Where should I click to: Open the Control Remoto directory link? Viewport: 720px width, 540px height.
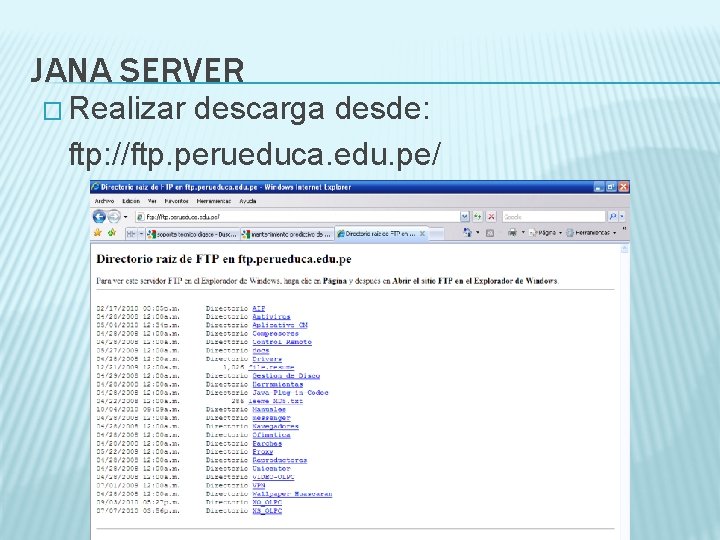282,342
